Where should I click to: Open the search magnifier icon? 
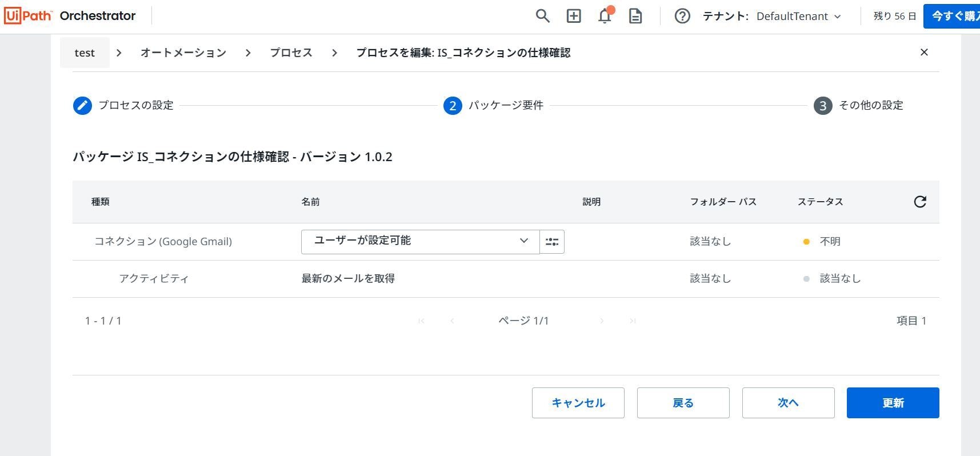point(542,16)
